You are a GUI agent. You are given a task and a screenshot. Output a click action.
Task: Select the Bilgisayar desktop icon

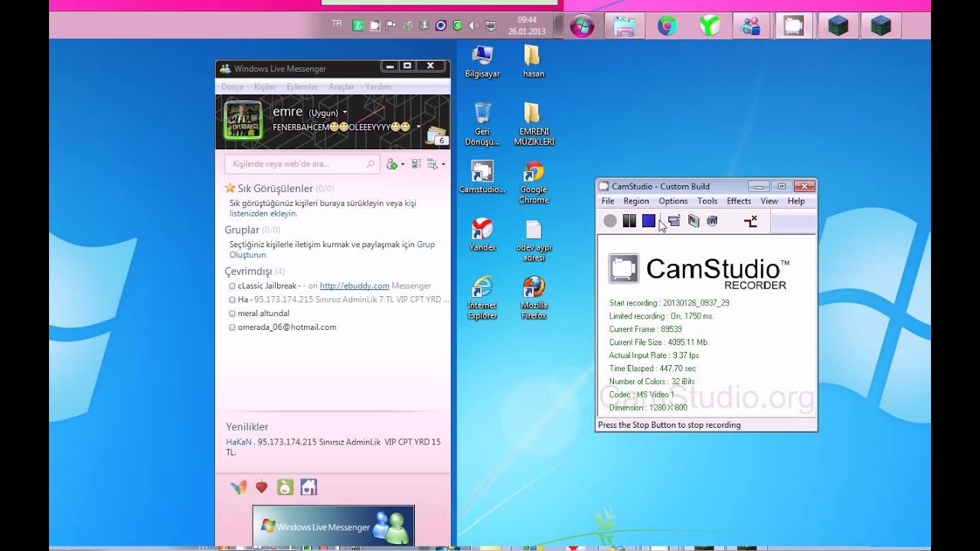482,62
